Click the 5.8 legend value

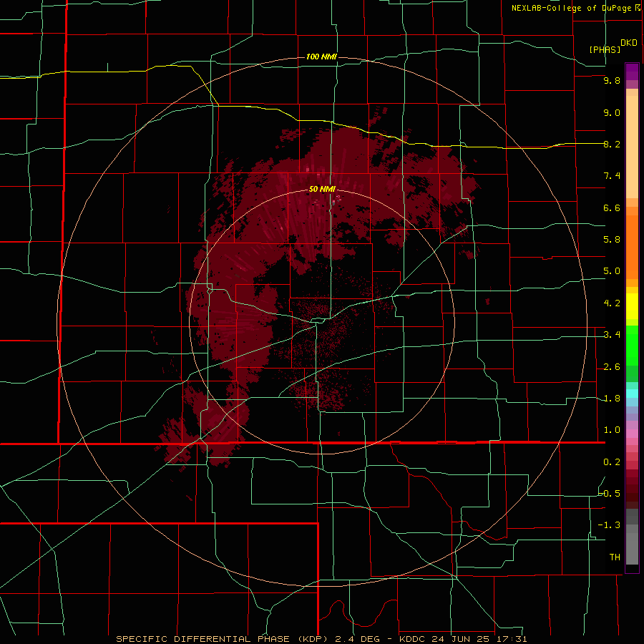[612, 240]
